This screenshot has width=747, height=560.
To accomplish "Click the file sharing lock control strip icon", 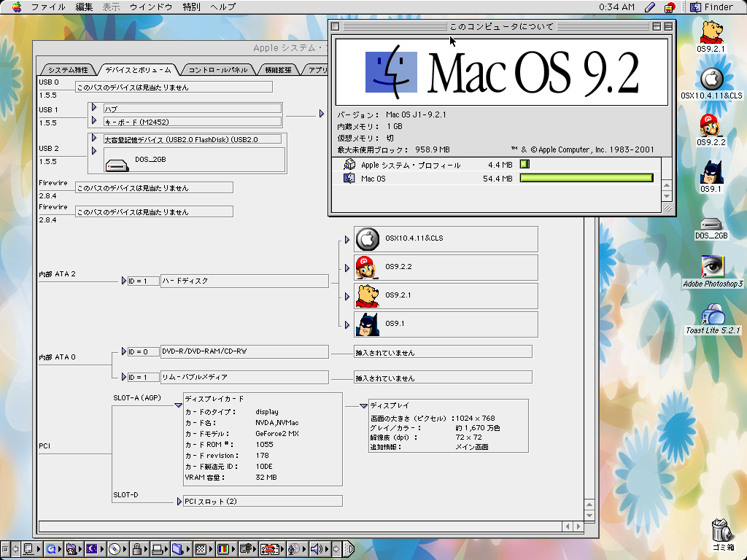I will [x=136, y=549].
